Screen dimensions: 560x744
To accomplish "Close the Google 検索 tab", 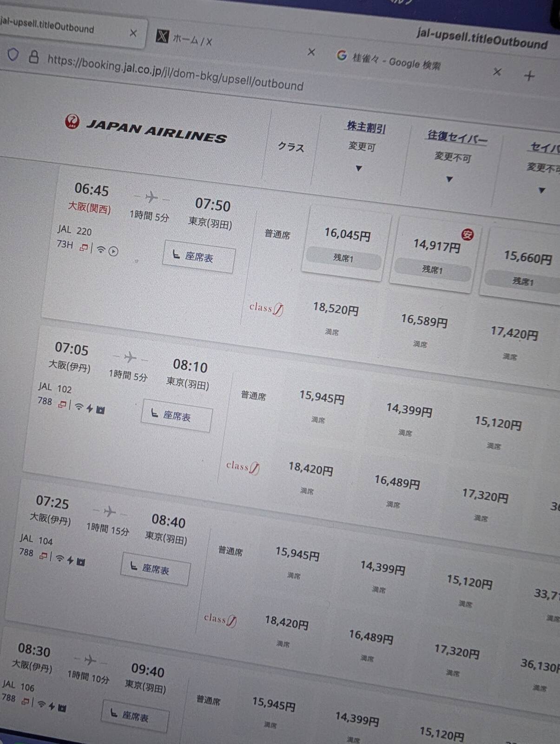I will point(497,72).
